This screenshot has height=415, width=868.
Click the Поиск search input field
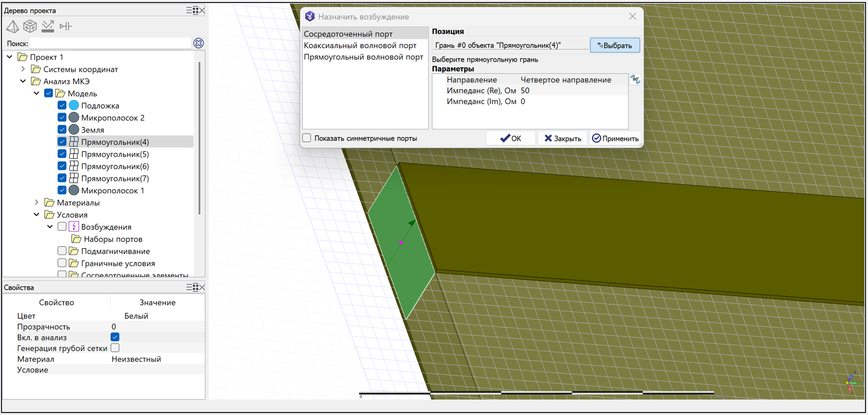(110, 44)
